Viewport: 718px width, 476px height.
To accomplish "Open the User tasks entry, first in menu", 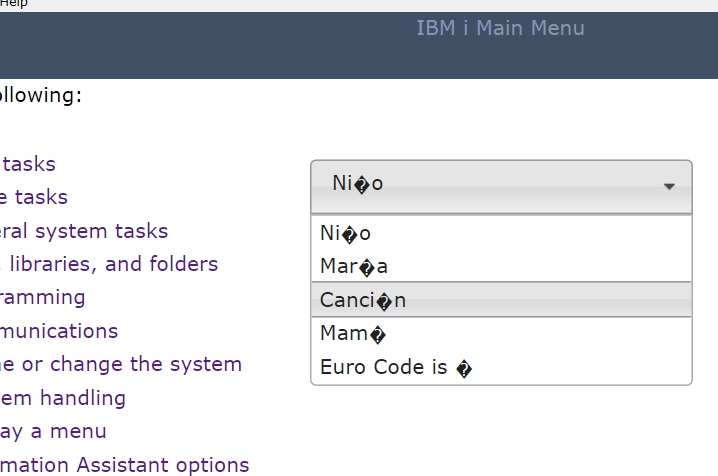I will (x=28, y=164).
